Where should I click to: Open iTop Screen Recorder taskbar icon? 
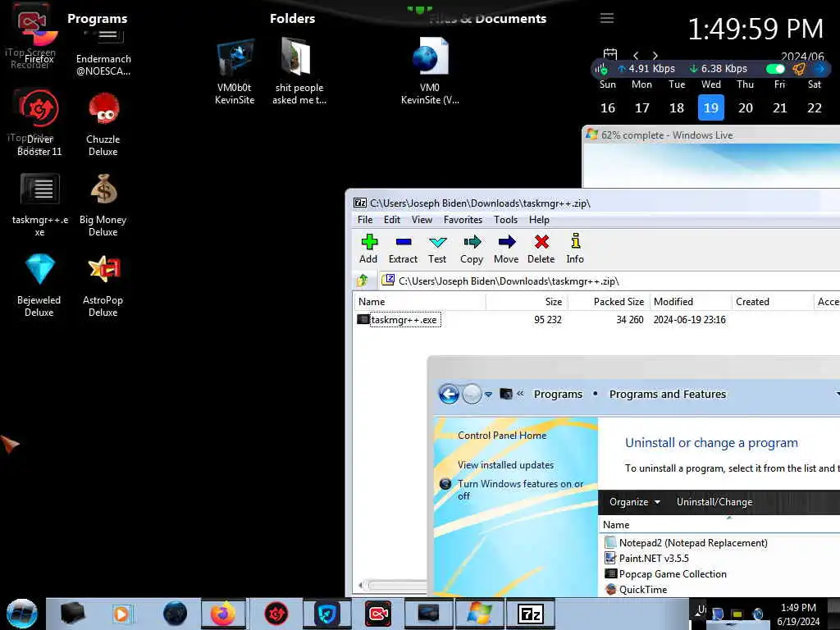377,614
